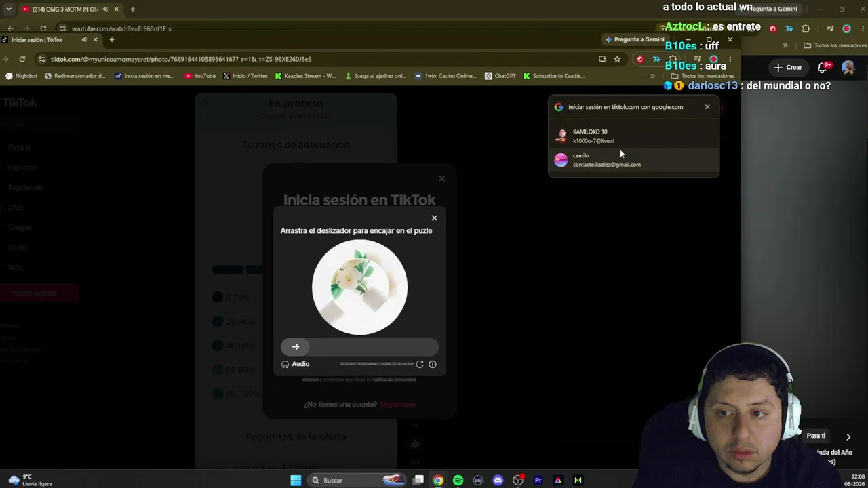The width and height of the screenshot is (868, 488).
Task: Open the Kaadies Stream bookmark
Action: tap(305, 76)
